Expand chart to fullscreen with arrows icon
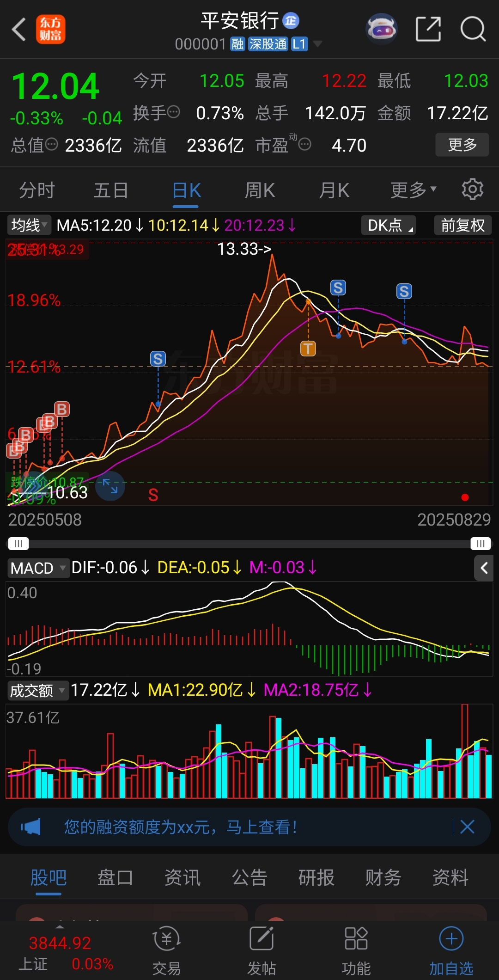 [110, 486]
